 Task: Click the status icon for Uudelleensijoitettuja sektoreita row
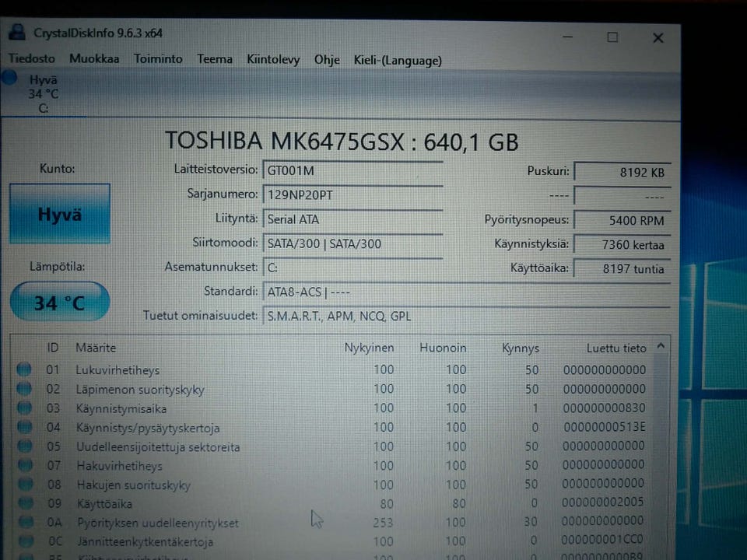click(x=25, y=446)
